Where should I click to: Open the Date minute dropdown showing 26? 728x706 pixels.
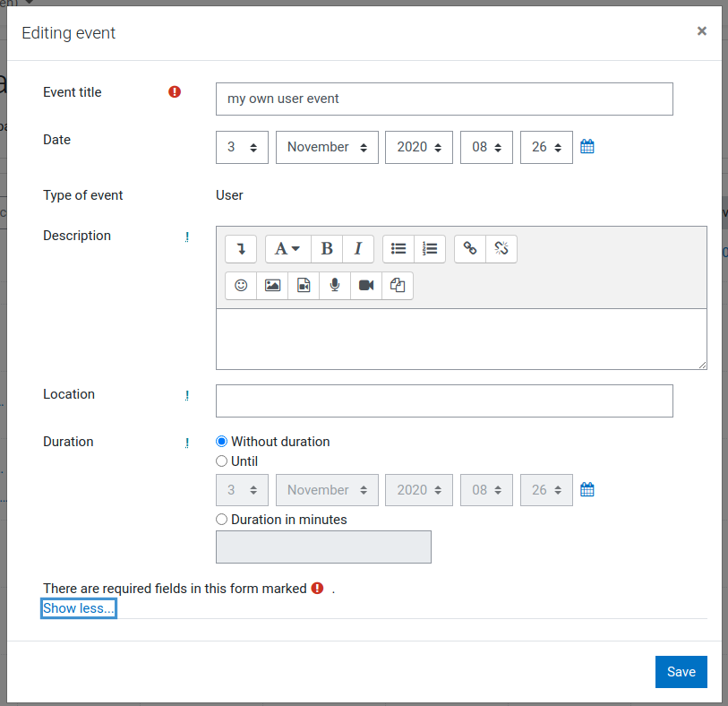[x=546, y=147]
